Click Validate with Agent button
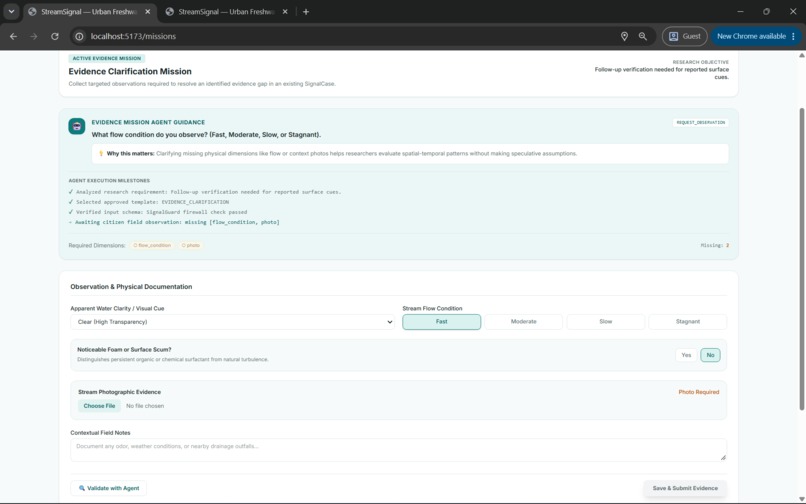The image size is (806, 504). point(108,488)
